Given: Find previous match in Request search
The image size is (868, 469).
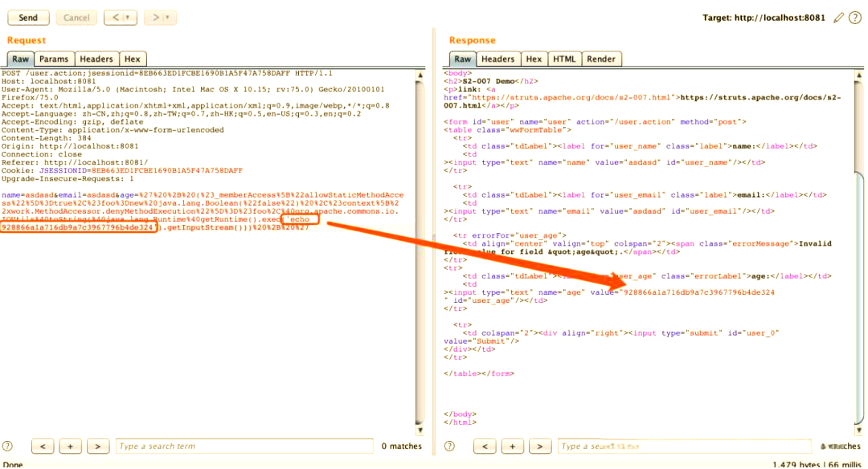Looking at the screenshot, I should click(43, 447).
